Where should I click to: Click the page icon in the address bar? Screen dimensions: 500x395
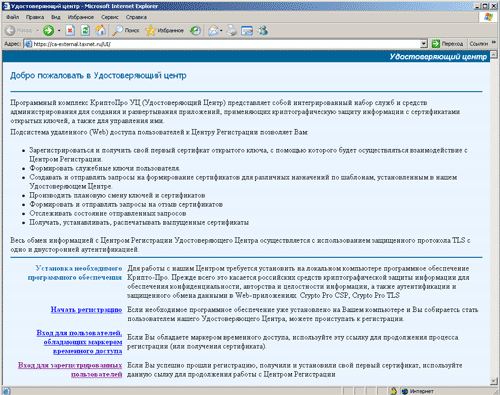click(x=28, y=44)
